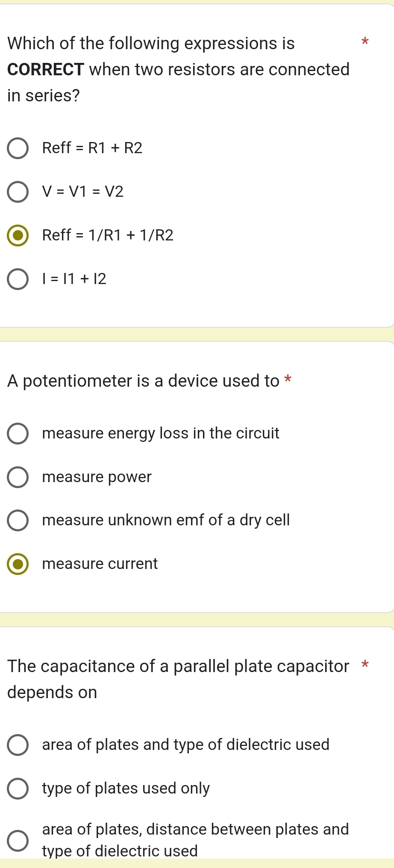Select measure energy loss in the circuit
Image resolution: width=394 pixels, height=868 pixels.
(x=17, y=433)
